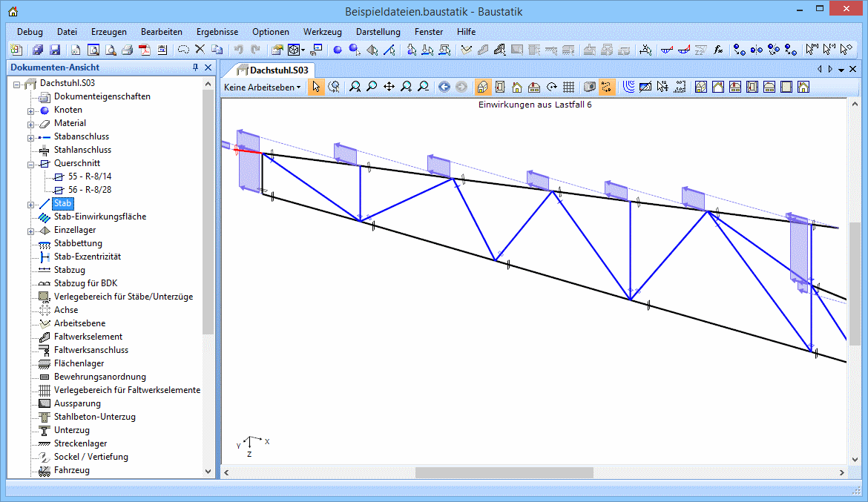The height and width of the screenshot is (502, 868).
Task: Click the delete (X) toolbar icon
Action: coord(200,50)
